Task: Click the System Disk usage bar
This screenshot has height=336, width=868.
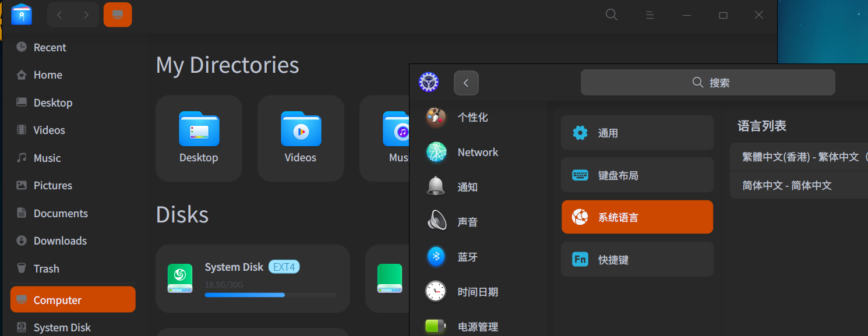Action: coord(245,295)
